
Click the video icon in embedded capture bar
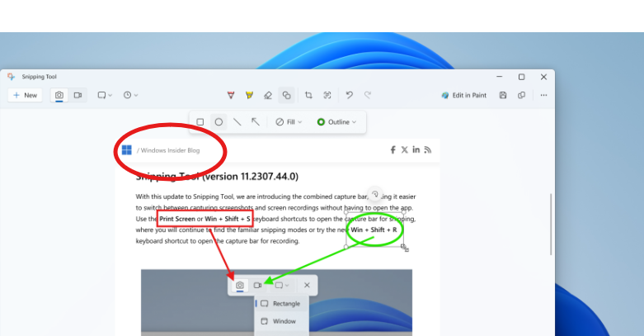point(257,285)
